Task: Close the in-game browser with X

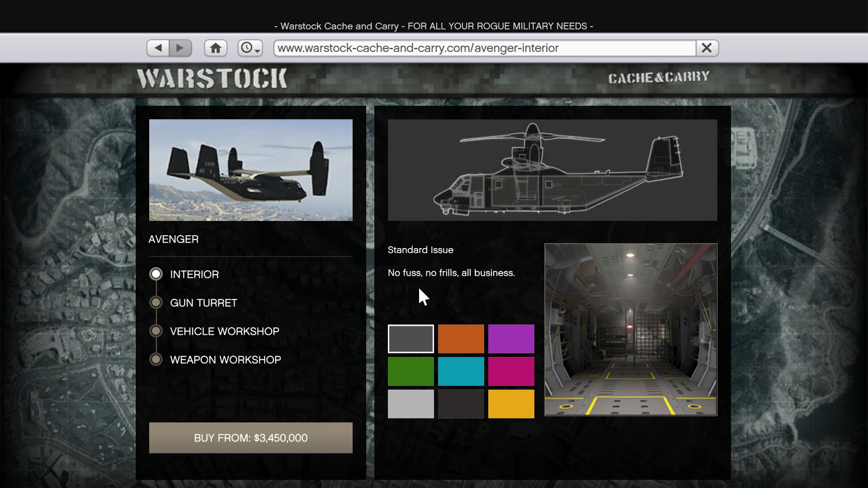Action: (x=707, y=48)
